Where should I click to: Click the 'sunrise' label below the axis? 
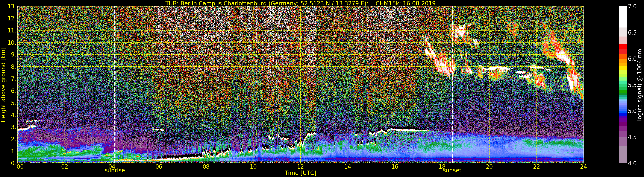(115, 171)
